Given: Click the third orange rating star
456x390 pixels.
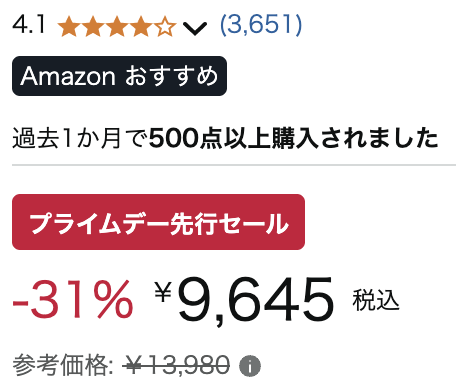Looking at the screenshot, I should (x=117, y=27).
